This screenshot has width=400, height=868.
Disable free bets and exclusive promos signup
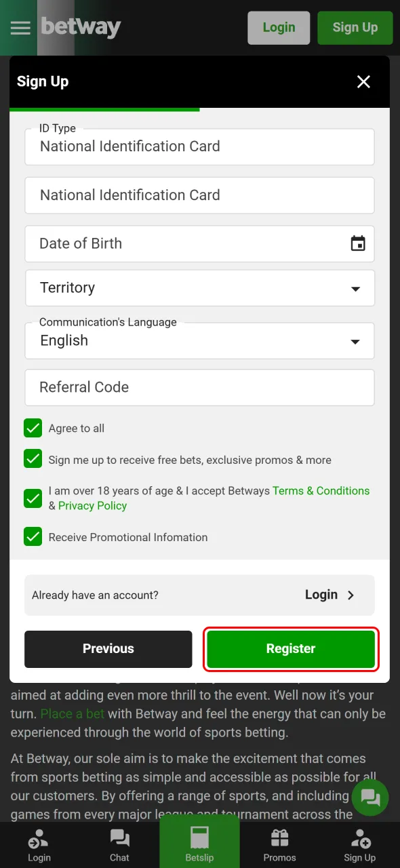33,459
